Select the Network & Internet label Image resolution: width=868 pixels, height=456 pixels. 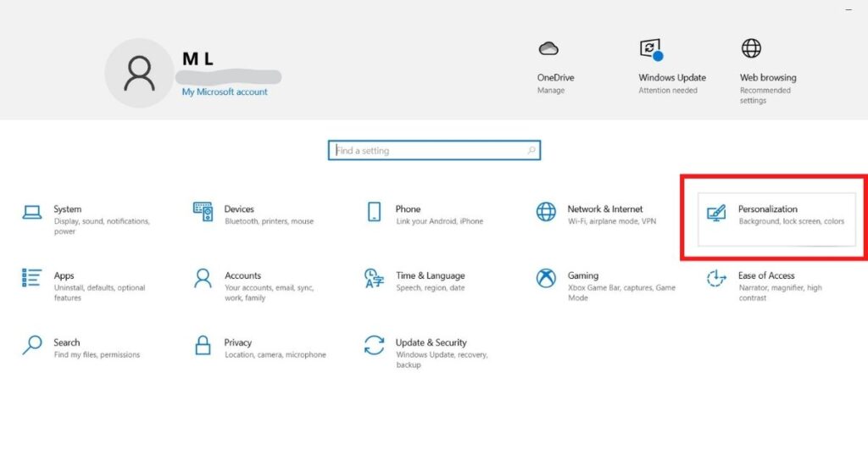click(605, 209)
